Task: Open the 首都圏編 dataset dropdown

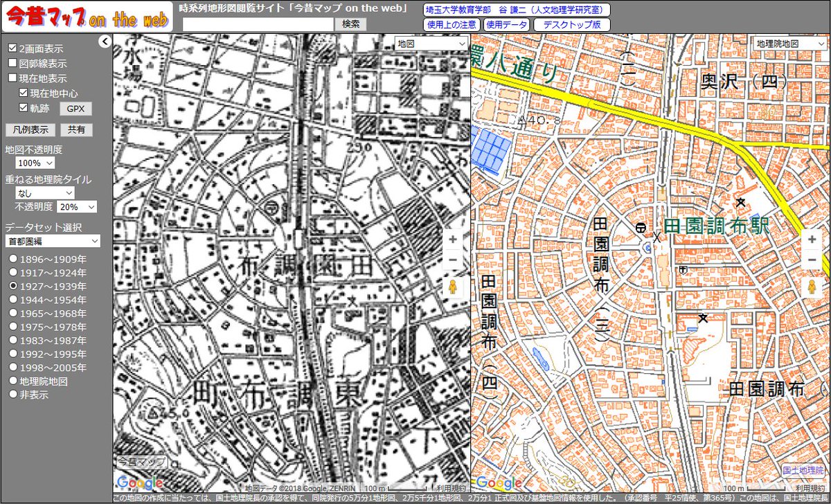Action: (53, 241)
